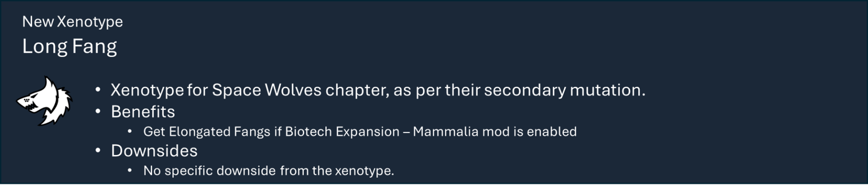Select the "Long Fang" title
The width and height of the screenshot is (868, 188).
coord(70,47)
